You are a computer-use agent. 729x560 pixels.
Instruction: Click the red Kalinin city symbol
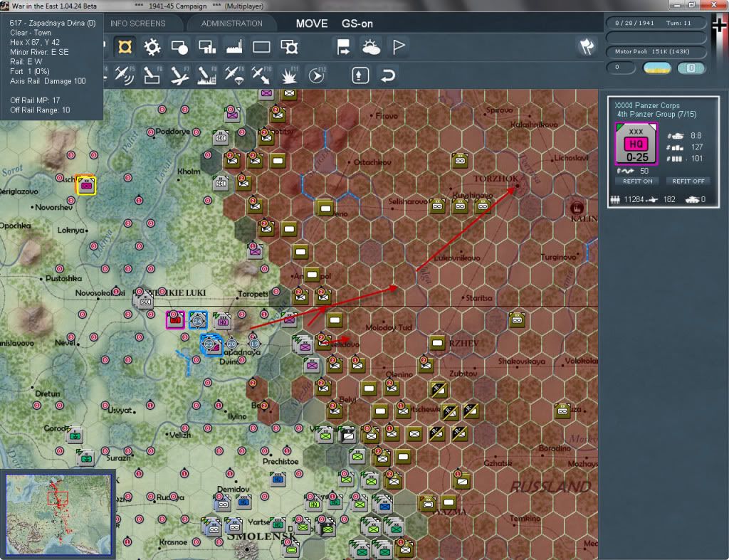pos(577,208)
